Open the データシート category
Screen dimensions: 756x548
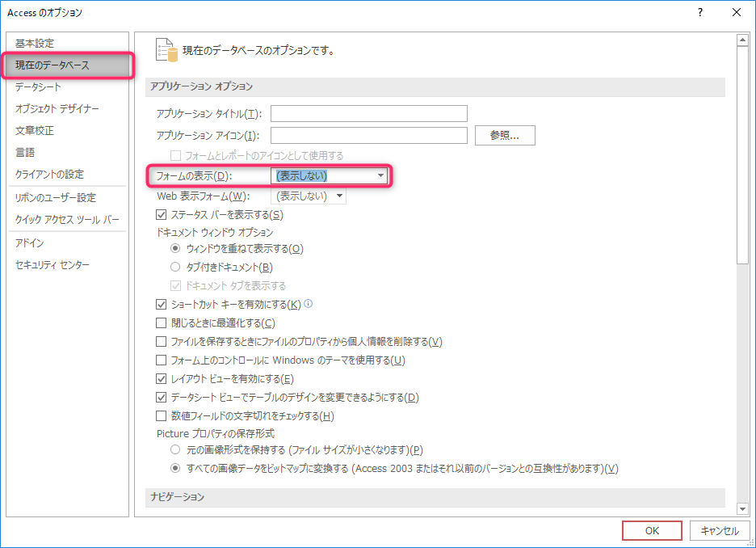click(x=68, y=86)
